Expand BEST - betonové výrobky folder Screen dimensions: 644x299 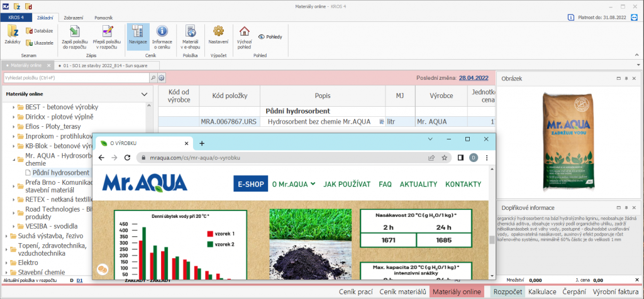13,107
